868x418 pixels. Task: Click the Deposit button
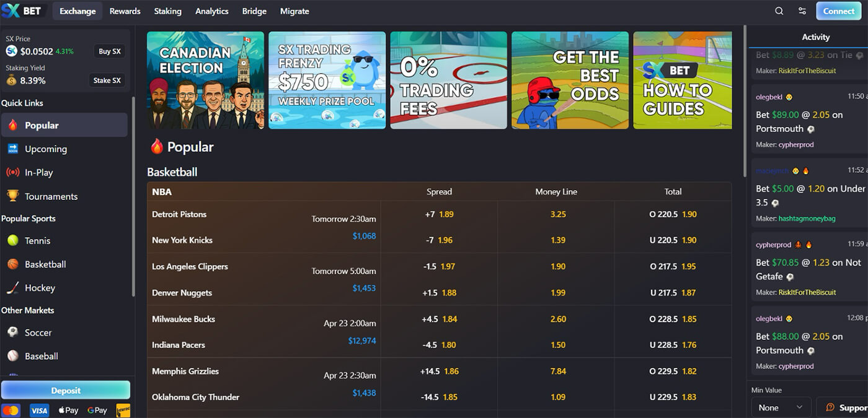pos(66,390)
